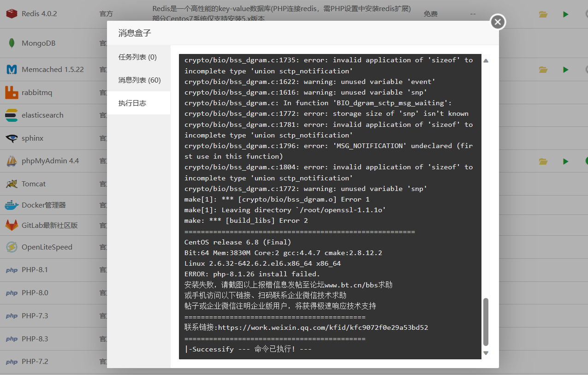Click the OpenLiteSpeed name
The width and height of the screenshot is (588, 375).
pos(47,247)
